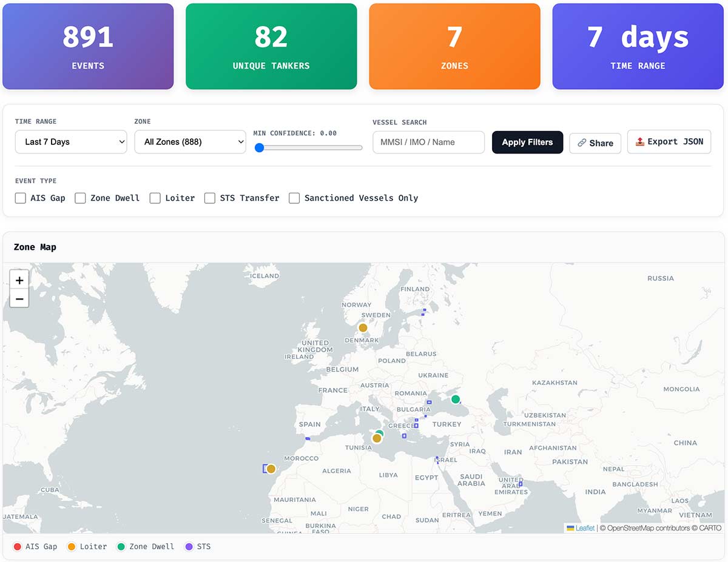This screenshot has width=728, height=562.
Task: Toggle Sanctioned Vessels Only
Action: coord(294,198)
